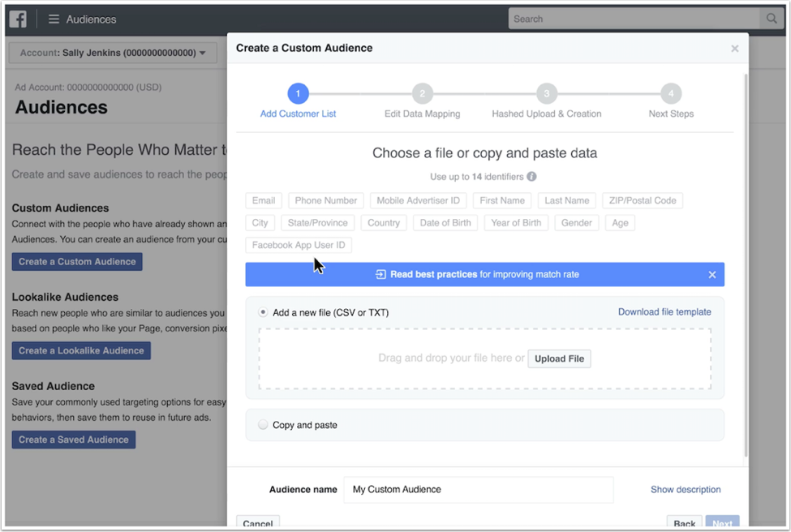Click Show description link
The height and width of the screenshot is (532, 791).
coord(685,490)
